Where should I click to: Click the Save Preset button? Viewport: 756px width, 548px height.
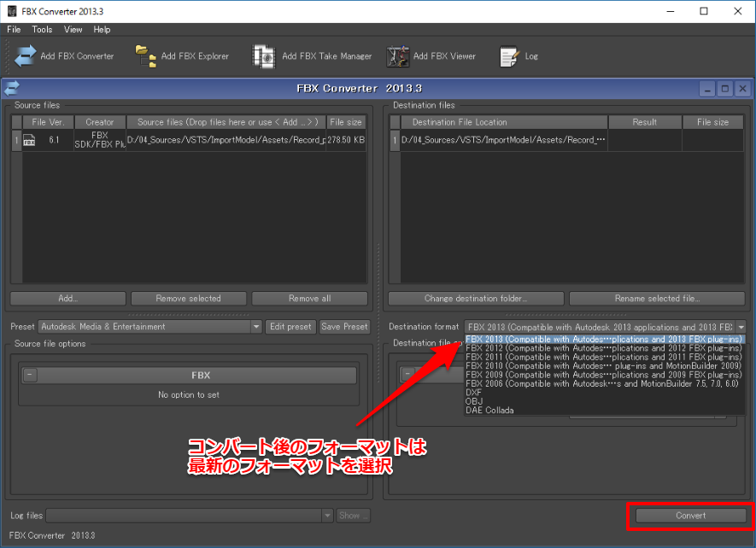pyautogui.click(x=344, y=327)
